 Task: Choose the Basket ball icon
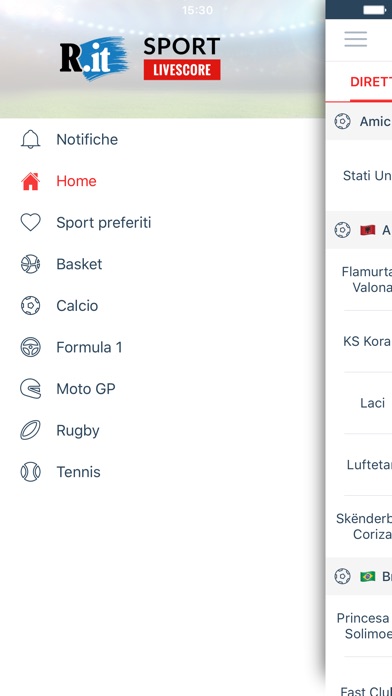click(31, 264)
